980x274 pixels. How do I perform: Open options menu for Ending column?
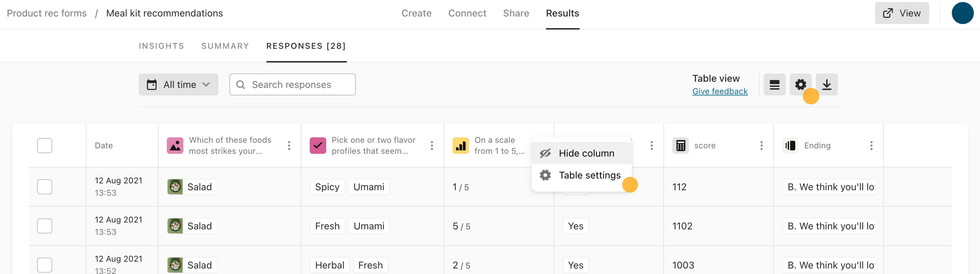871,146
